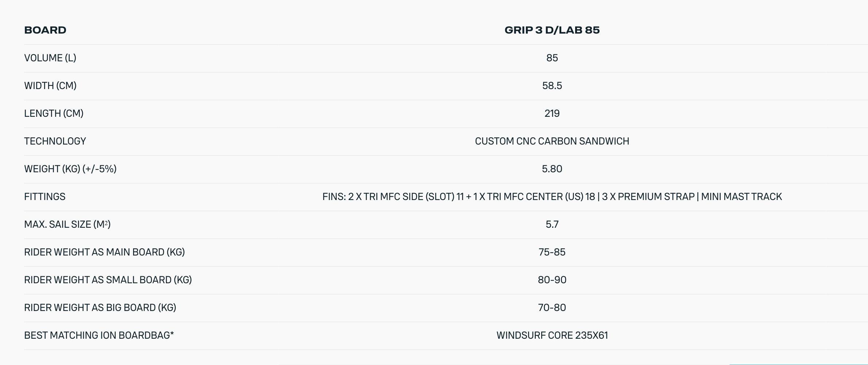Screen dimensions: 868x365
Task: Select the LENGTH (CM) row label
Action: tap(54, 114)
